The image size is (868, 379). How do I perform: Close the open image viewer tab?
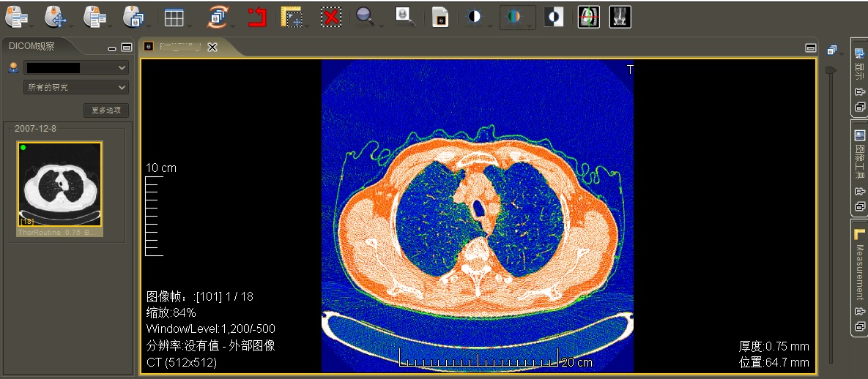(212, 48)
